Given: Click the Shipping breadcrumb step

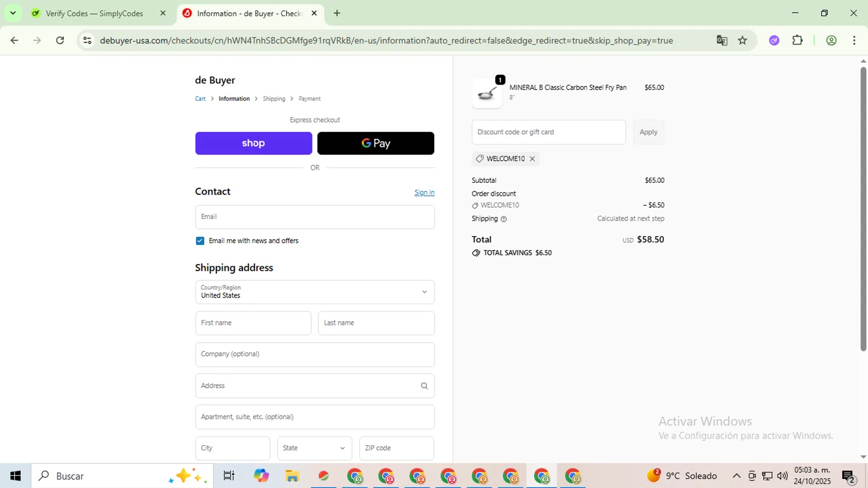Looking at the screenshot, I should (274, 99).
